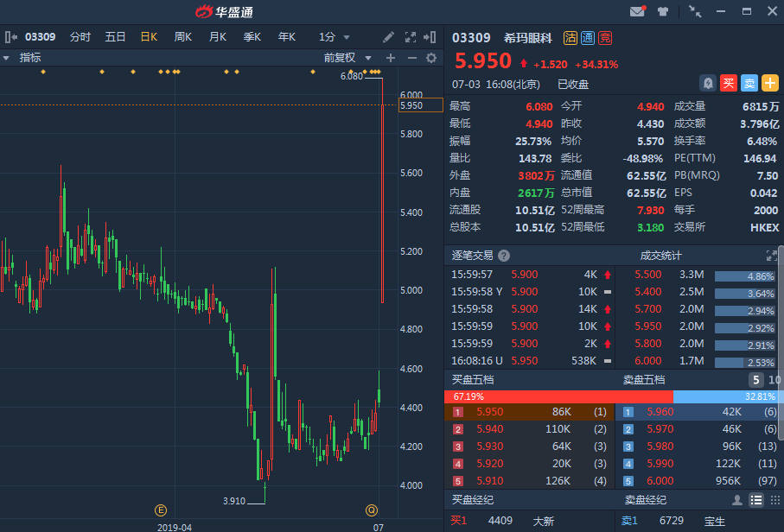Click ask level 1 price 5.960
The height and width of the screenshot is (532, 784).
660,412
